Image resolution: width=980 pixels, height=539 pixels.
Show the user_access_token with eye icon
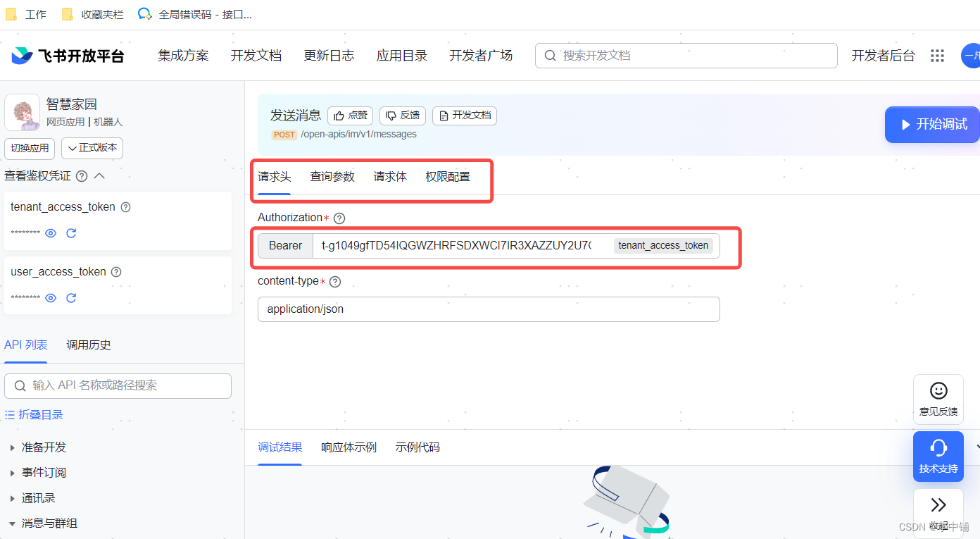[x=51, y=298]
